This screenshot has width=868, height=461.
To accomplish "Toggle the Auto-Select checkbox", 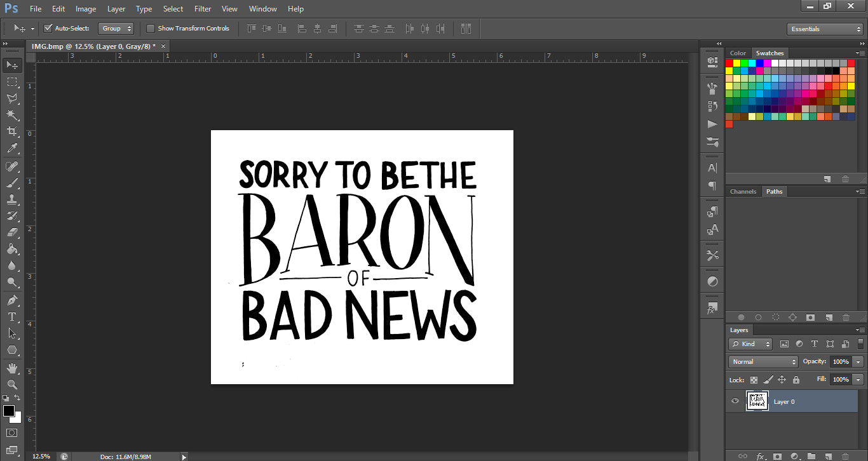I will click(x=48, y=28).
